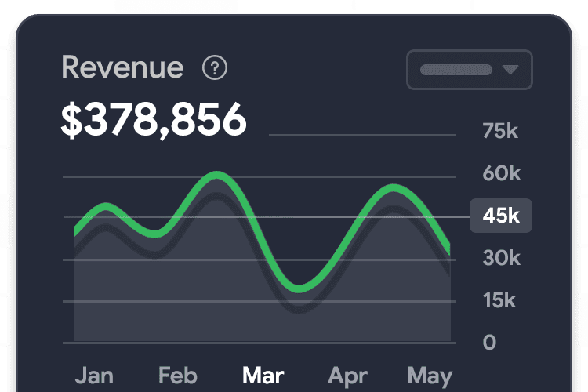Click the $378,856 total revenue figure
The width and height of the screenshot is (588, 392).
154,120
